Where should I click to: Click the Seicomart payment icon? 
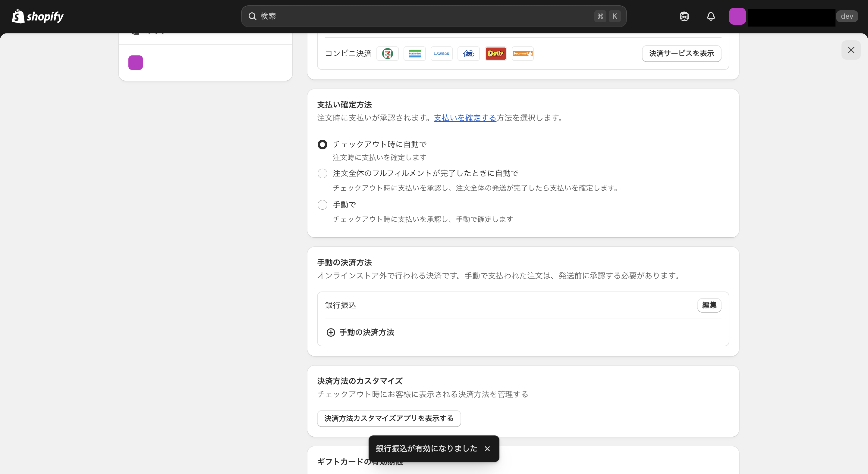pyautogui.click(x=522, y=53)
